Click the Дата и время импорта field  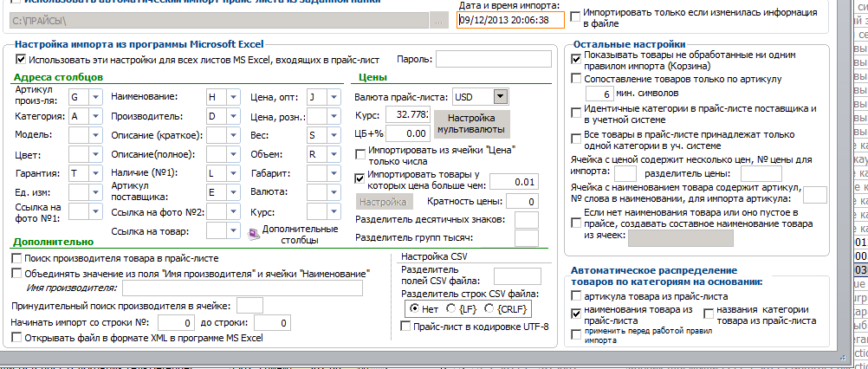click(x=510, y=20)
